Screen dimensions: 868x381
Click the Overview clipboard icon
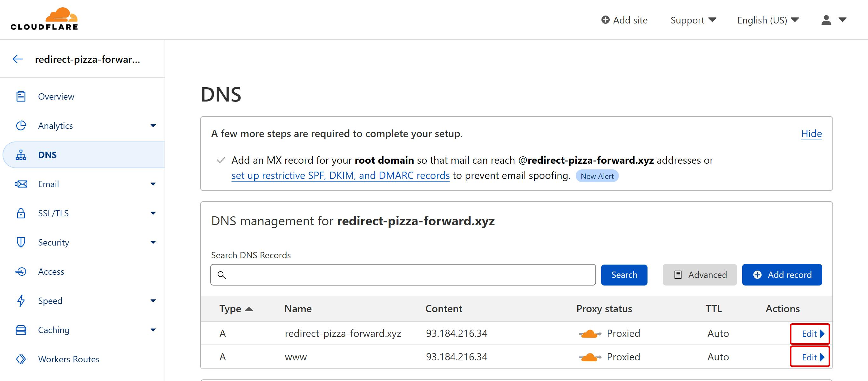coord(21,96)
